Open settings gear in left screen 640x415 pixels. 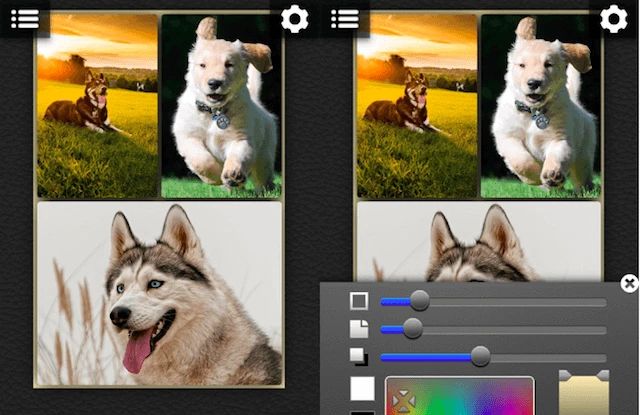click(295, 19)
